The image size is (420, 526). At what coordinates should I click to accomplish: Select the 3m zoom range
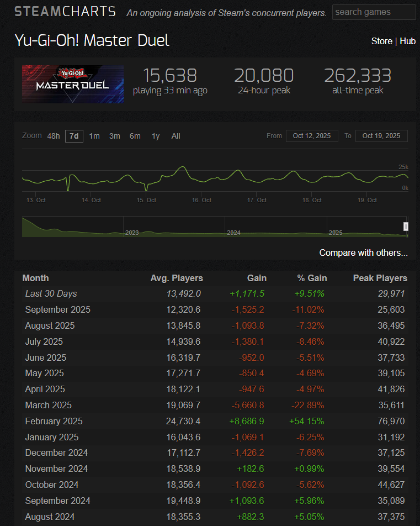[115, 136]
